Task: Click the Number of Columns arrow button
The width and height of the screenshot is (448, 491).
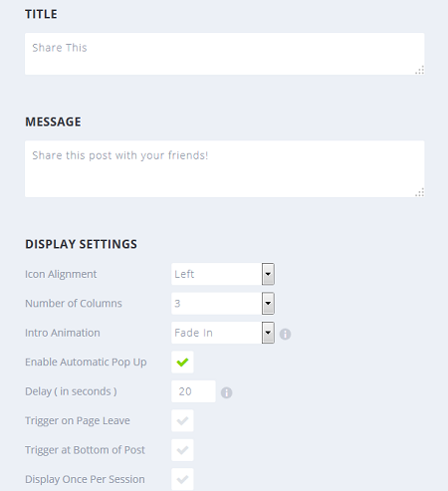Action: pos(268,304)
